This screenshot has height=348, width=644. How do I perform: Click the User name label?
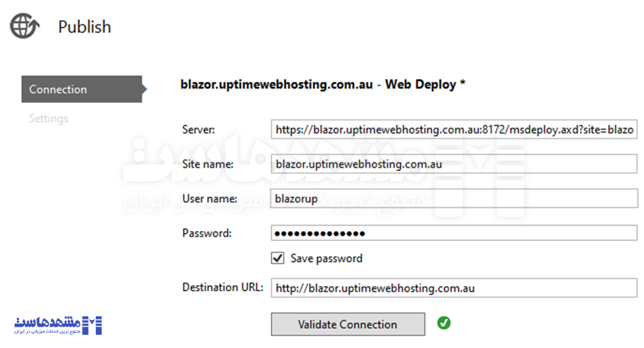(209, 199)
